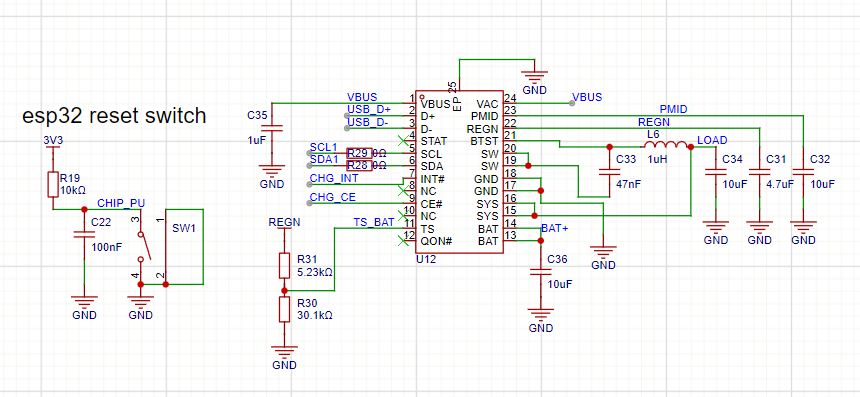Click the BAT+ net label
The height and width of the screenshot is (397, 860).
[554, 228]
